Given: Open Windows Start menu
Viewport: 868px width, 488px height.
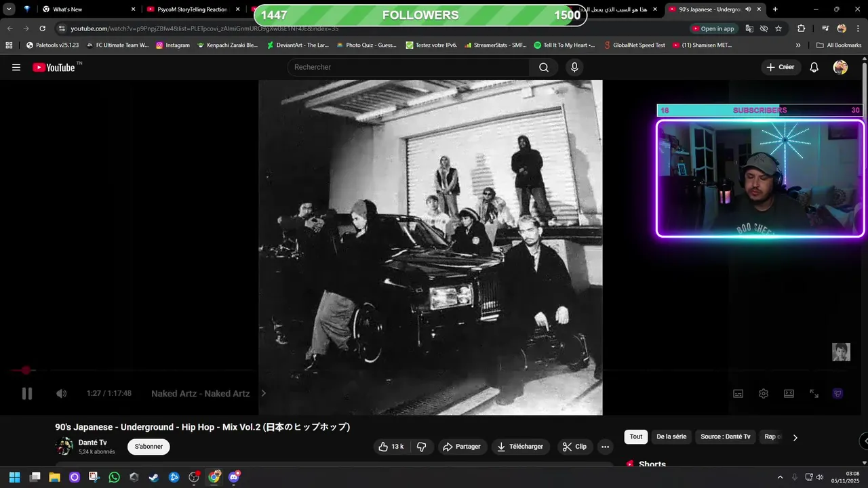Looking at the screenshot, I should (x=15, y=477).
